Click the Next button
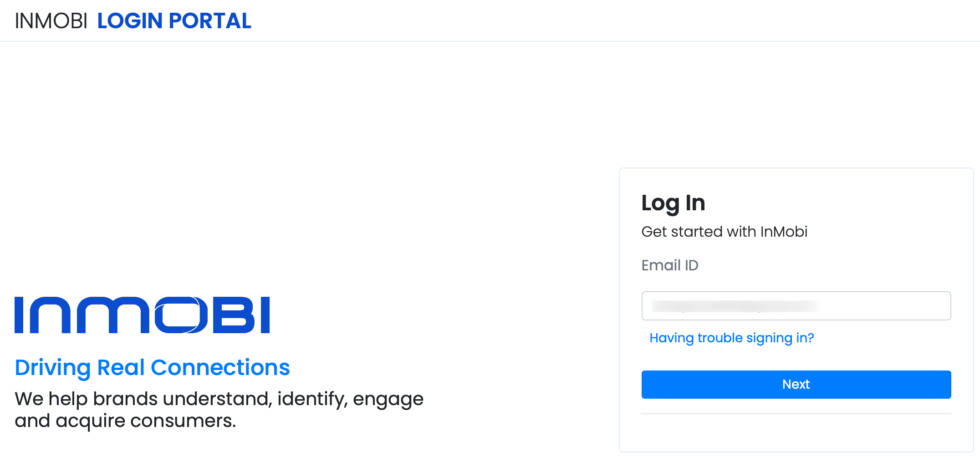The width and height of the screenshot is (980, 457). (x=796, y=385)
